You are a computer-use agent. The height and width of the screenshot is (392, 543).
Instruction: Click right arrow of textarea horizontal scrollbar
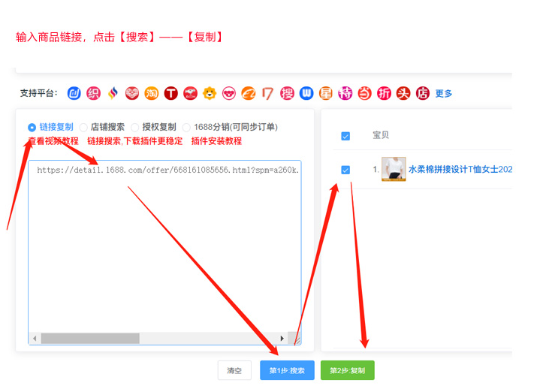282,339
